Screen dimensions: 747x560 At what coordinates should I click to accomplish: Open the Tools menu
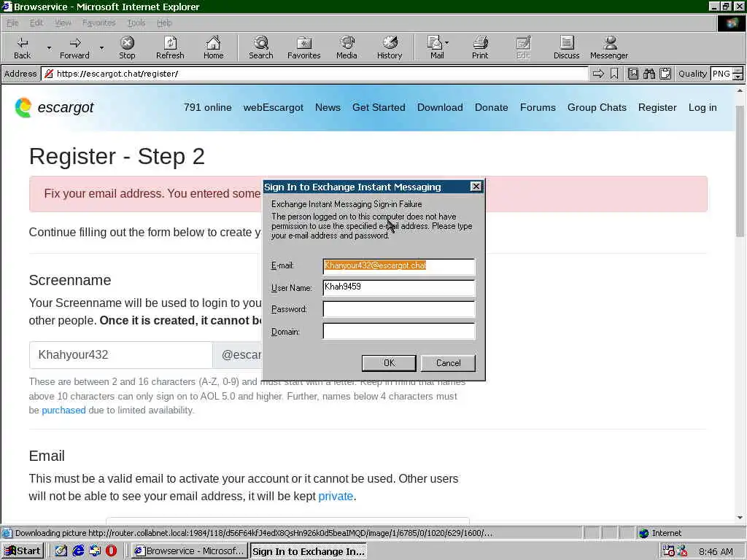[136, 23]
